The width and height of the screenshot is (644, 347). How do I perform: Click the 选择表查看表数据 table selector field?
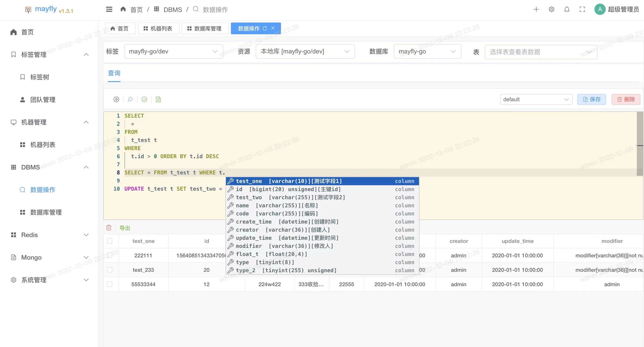pyautogui.click(x=537, y=52)
